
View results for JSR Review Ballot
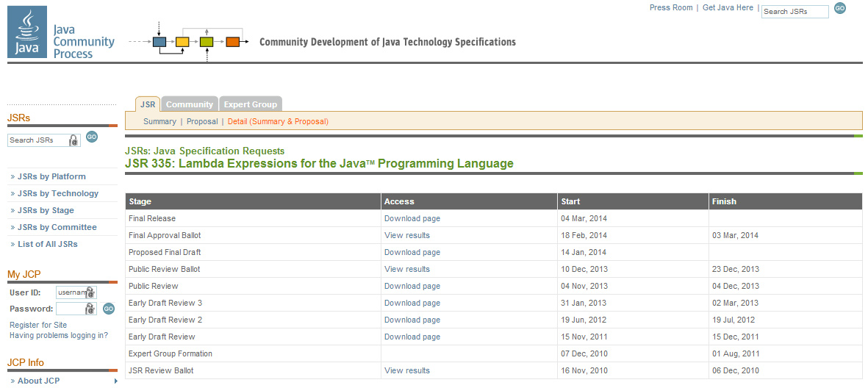click(407, 370)
